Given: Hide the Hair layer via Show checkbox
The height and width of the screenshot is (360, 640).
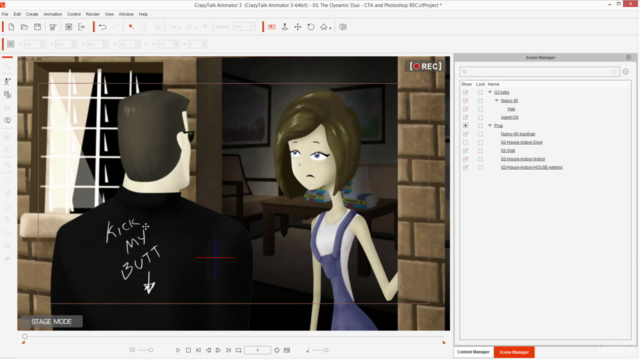Looking at the screenshot, I should 465,109.
